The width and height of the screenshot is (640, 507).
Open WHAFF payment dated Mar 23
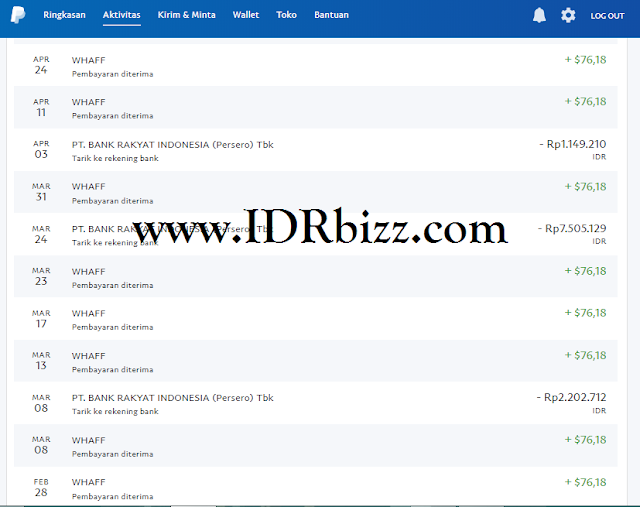(316, 276)
